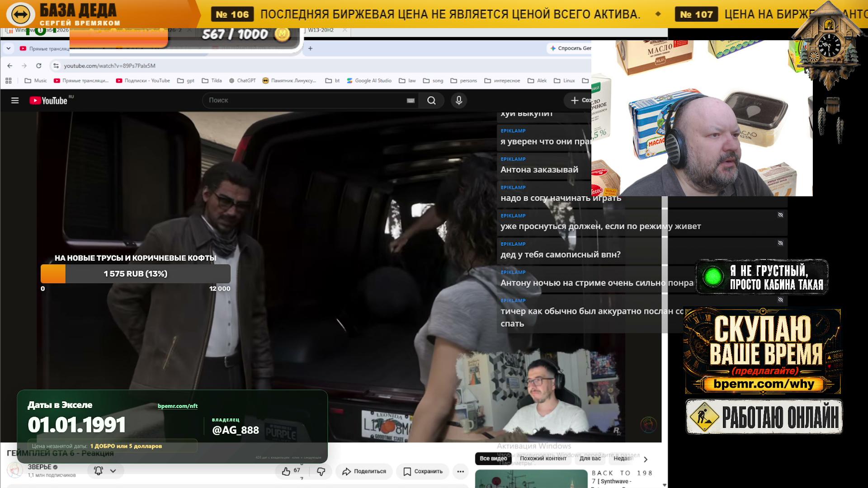Click the green light indicator
The width and height of the screenshot is (868, 488).
(x=712, y=277)
